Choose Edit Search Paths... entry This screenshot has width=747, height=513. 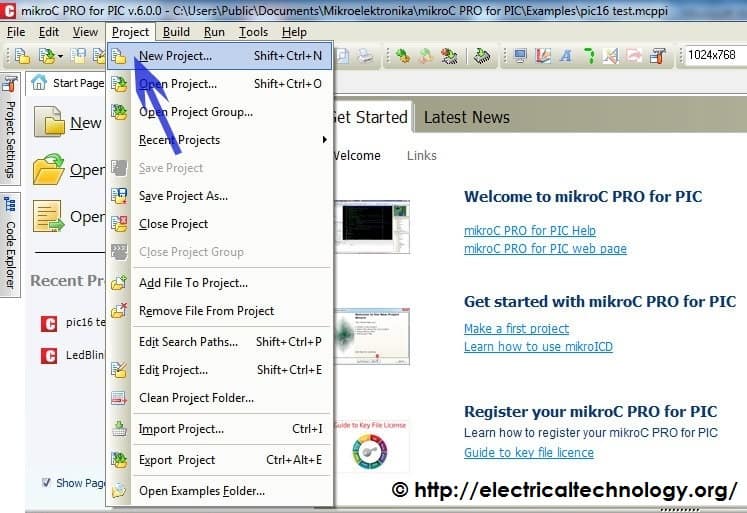click(220, 342)
